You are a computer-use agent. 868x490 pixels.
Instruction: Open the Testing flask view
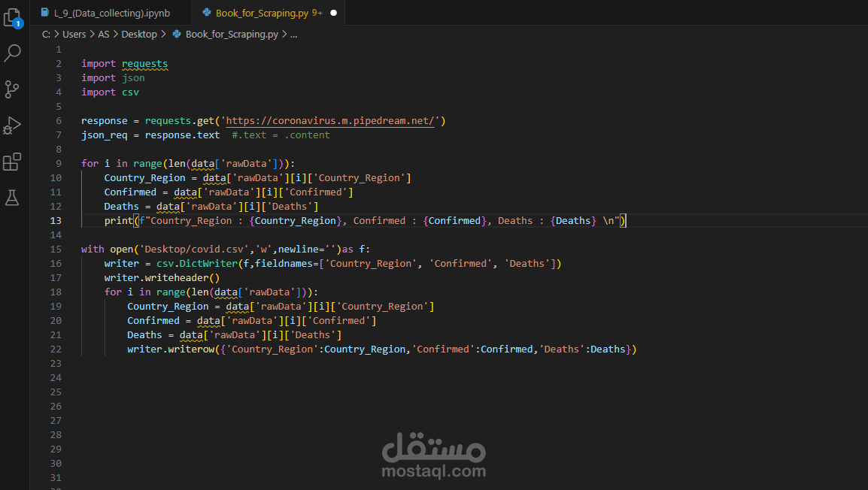(12, 198)
